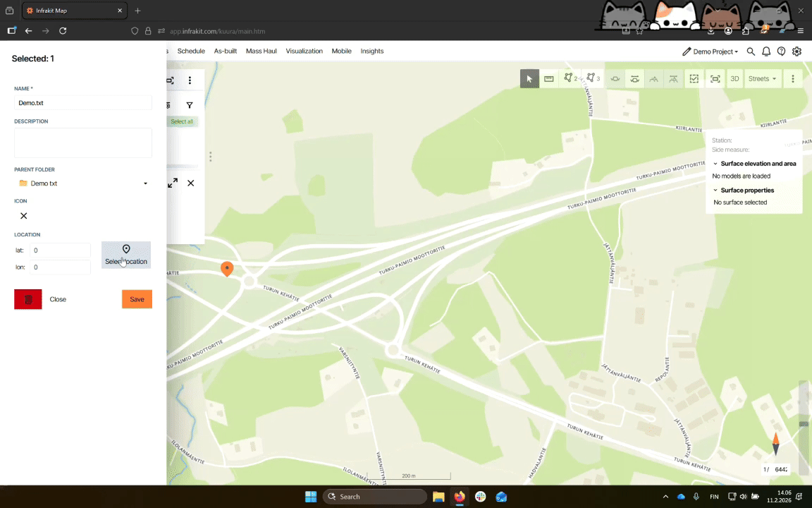
Task: Choose the 3D polygon measure tool
Action: (593, 79)
